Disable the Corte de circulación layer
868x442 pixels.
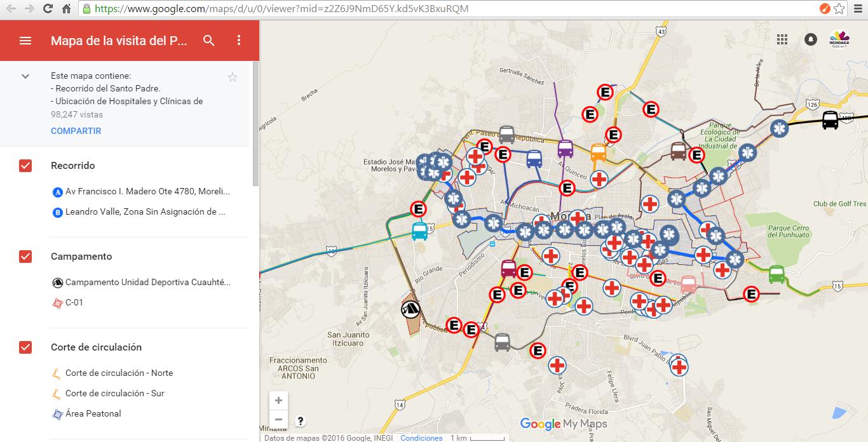25,347
